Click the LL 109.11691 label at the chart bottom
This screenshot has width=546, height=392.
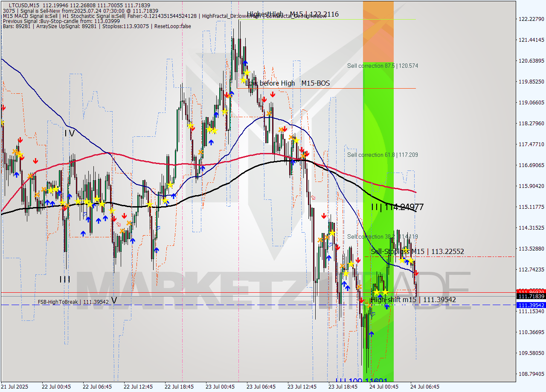pyautogui.click(x=360, y=379)
